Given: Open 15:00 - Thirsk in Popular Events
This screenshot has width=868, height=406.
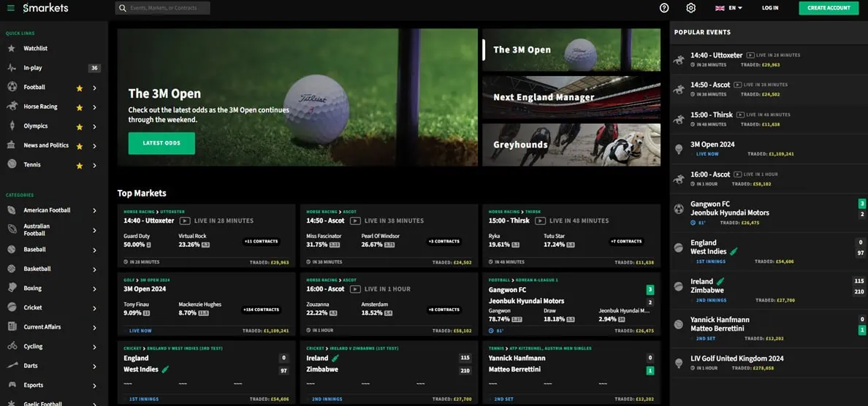Looking at the screenshot, I should pos(769,119).
